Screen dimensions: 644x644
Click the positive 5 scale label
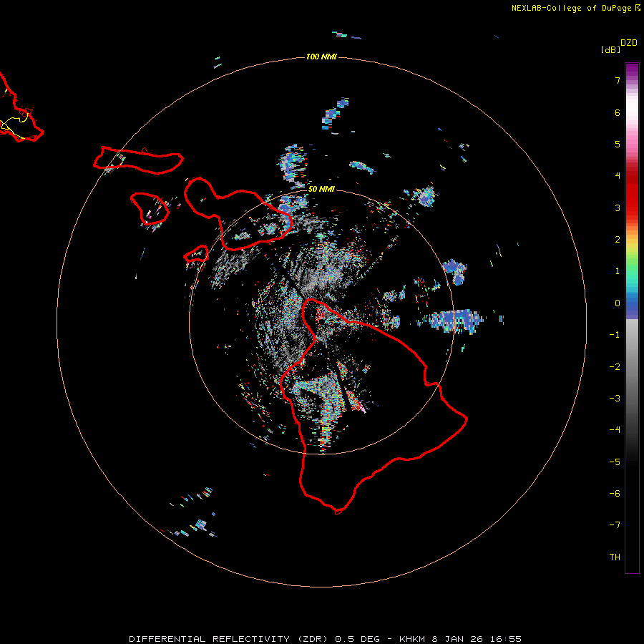click(618, 144)
